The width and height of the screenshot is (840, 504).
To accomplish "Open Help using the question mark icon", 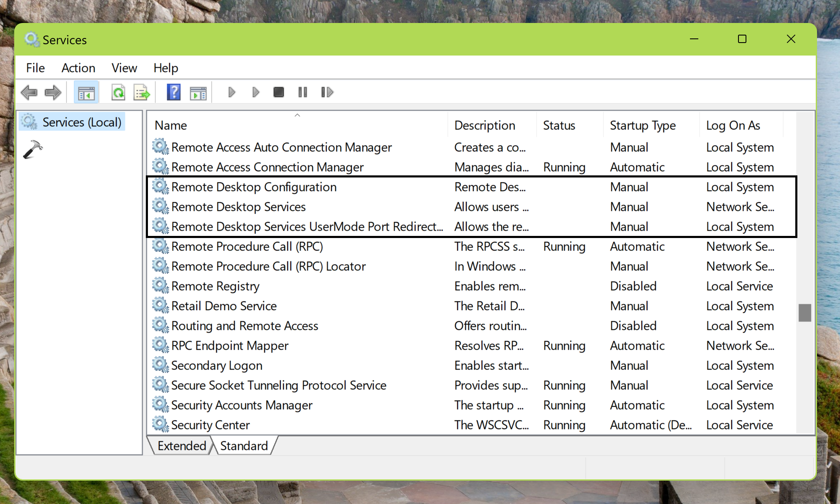I will [174, 92].
